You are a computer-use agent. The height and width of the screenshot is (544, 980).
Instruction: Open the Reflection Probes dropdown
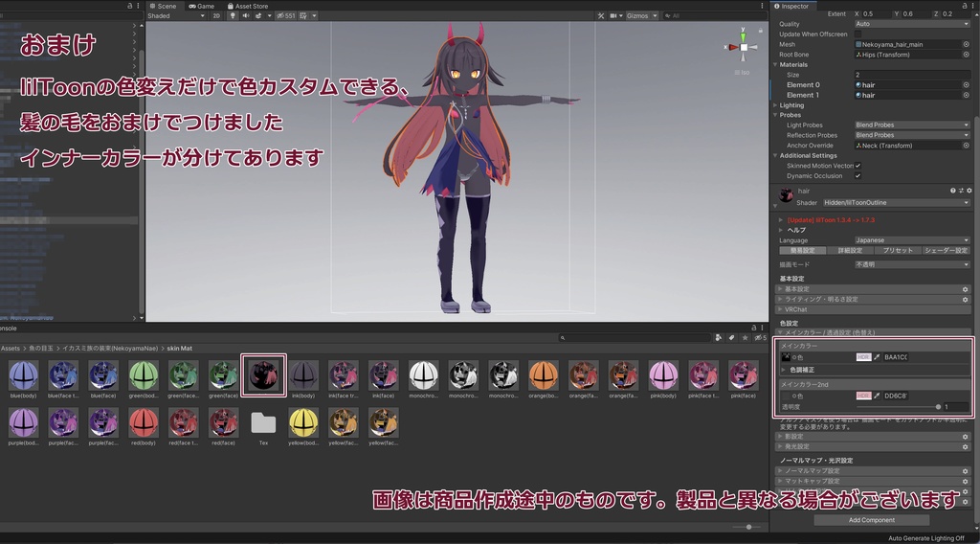click(912, 135)
